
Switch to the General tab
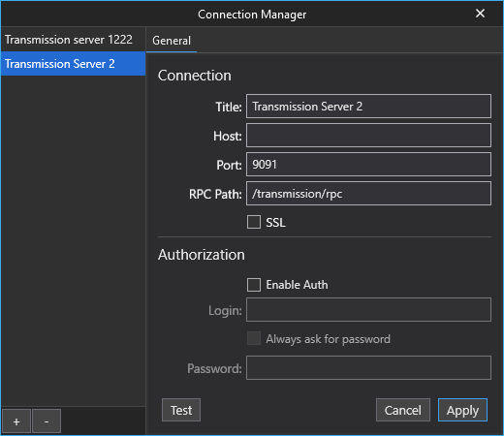pyautogui.click(x=172, y=41)
